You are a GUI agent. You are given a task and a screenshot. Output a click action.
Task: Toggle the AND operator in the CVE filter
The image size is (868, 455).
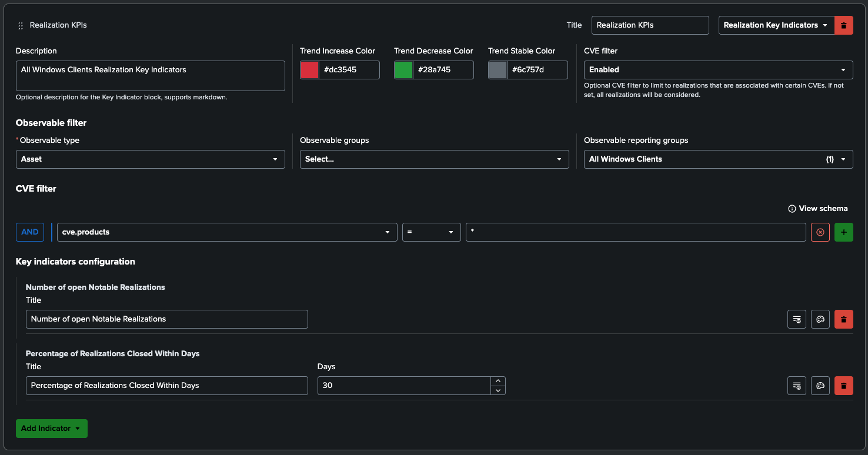[x=29, y=232]
